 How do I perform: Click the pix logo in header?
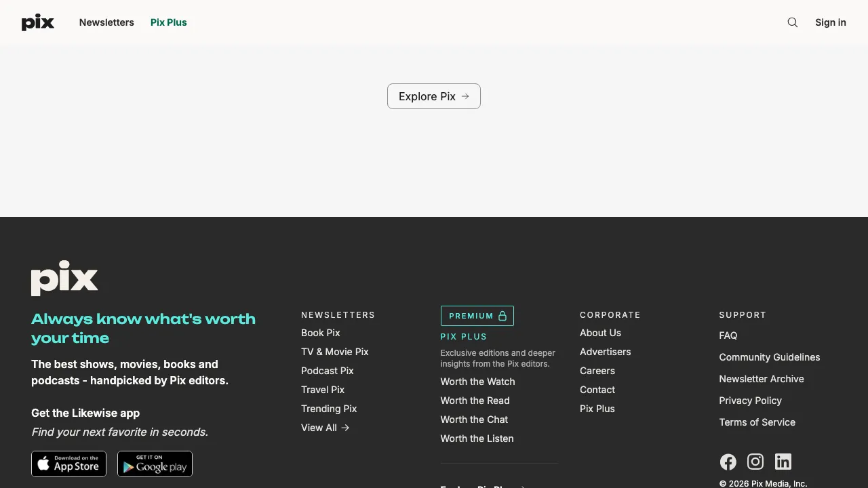[38, 22]
